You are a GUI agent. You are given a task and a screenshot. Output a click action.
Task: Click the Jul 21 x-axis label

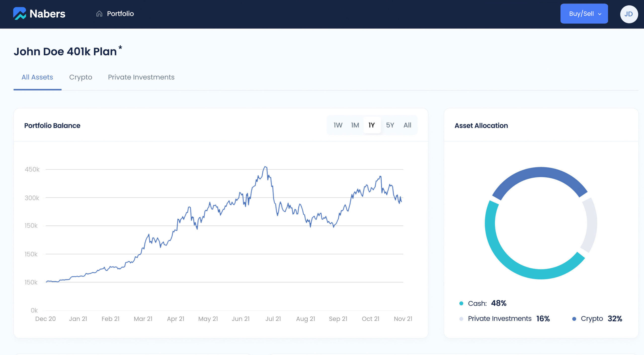point(273,319)
